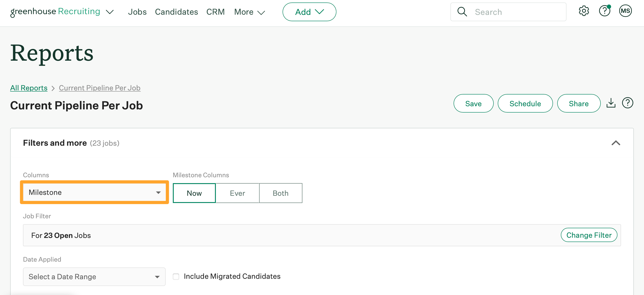644x295 pixels.
Task: Click the magnifying glass search icon
Action: [462, 12]
